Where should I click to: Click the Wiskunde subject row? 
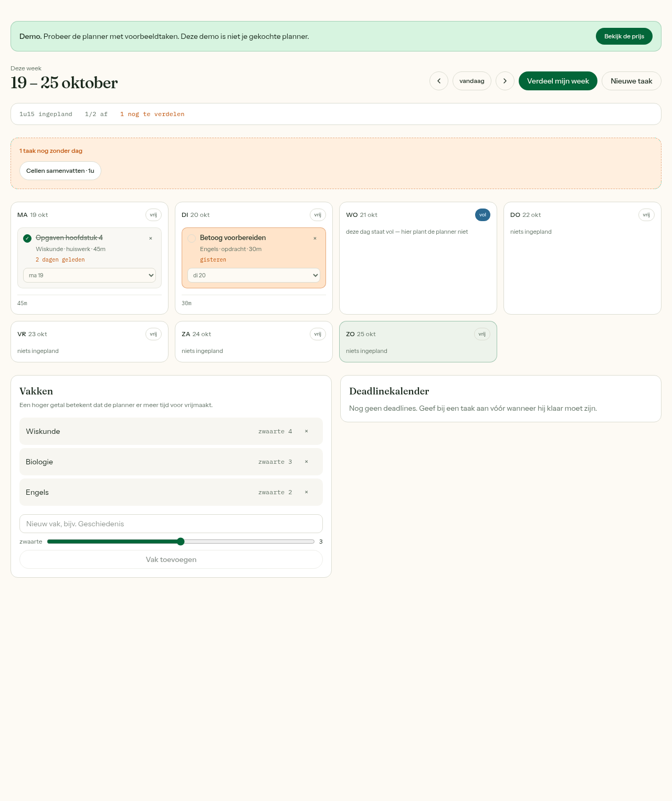pos(171,431)
